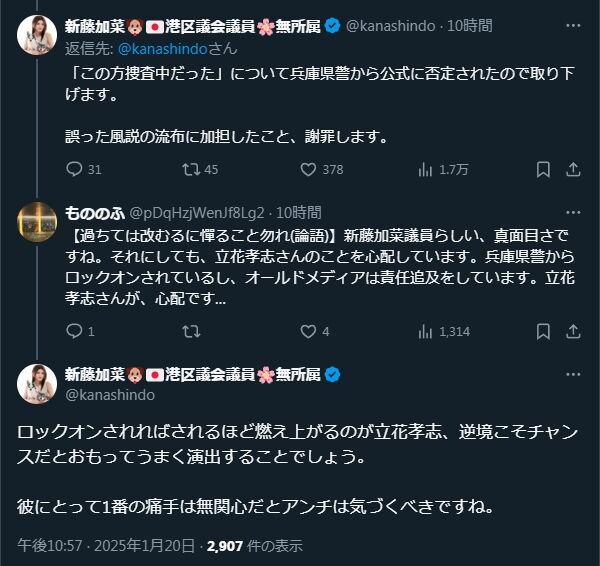Screen dimensions: 600x566
Task: Like もののふ's tweet with 4 likes
Action: coord(309,331)
